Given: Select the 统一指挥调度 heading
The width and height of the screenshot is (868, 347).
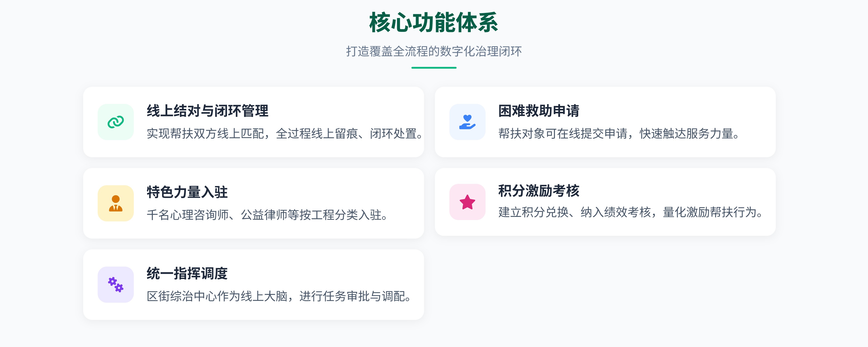Looking at the screenshot, I should 187,273.
